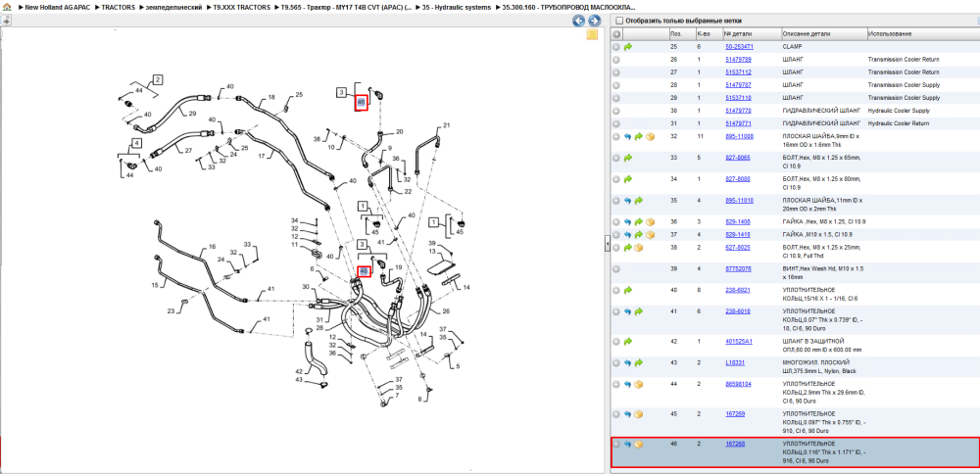The width and height of the screenshot is (980, 474).
Task: Click callout 26 label in the diagram
Action: tap(446, 311)
